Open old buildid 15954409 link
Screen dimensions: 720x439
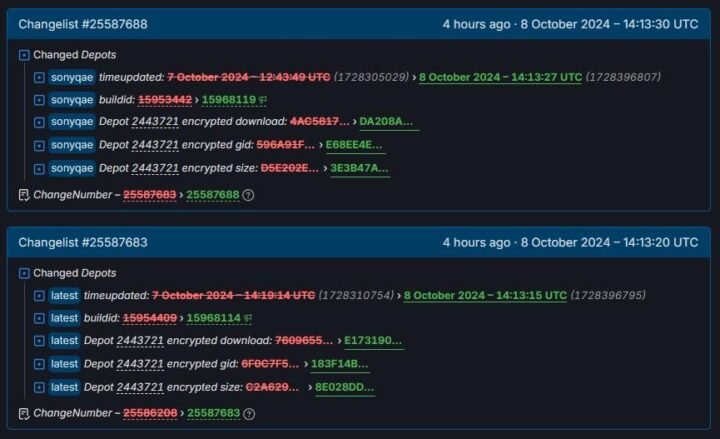pyautogui.click(x=150, y=318)
